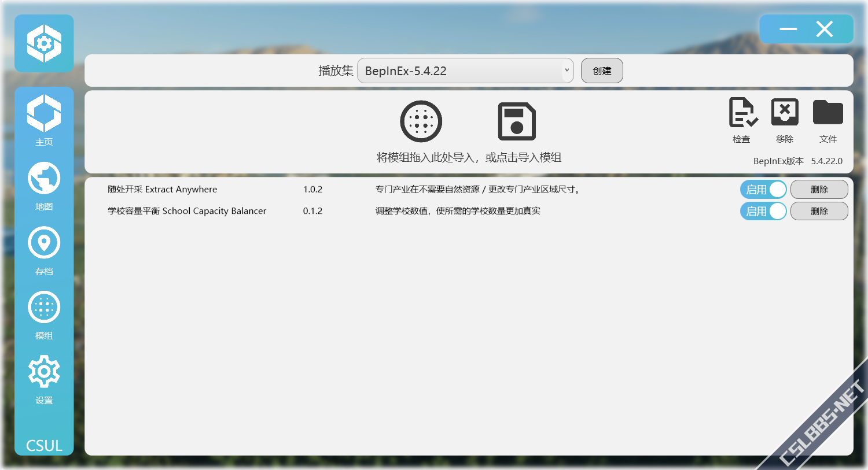
Task: Open the 地图 maps section
Action: pos(44,185)
